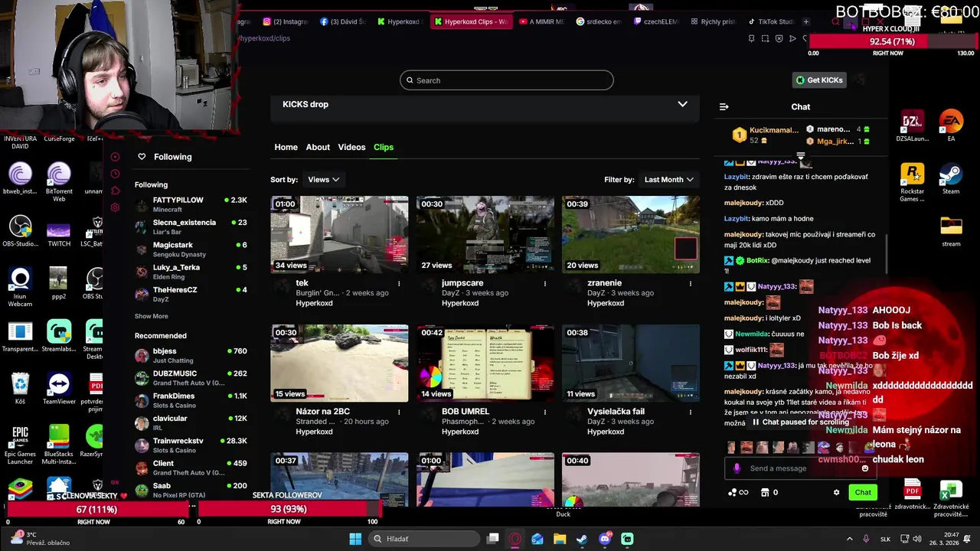980x551 pixels.
Task: Open the SLK keyboard language indicator
Action: pyautogui.click(x=885, y=539)
